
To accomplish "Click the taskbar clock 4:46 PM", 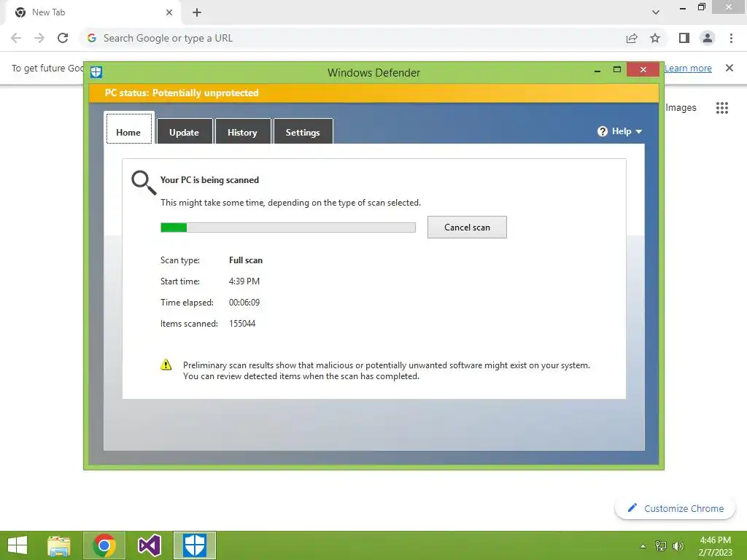I will coord(715,540).
